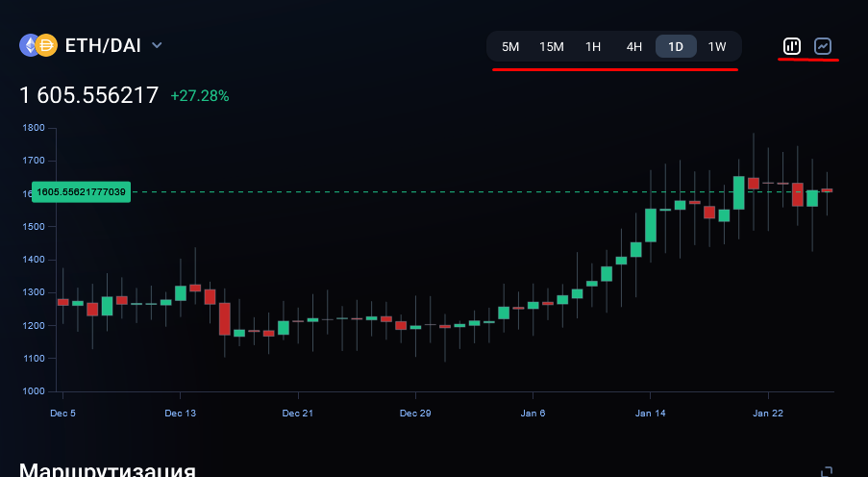Select the 15M timeframe
The height and width of the screenshot is (477, 868).
(552, 46)
